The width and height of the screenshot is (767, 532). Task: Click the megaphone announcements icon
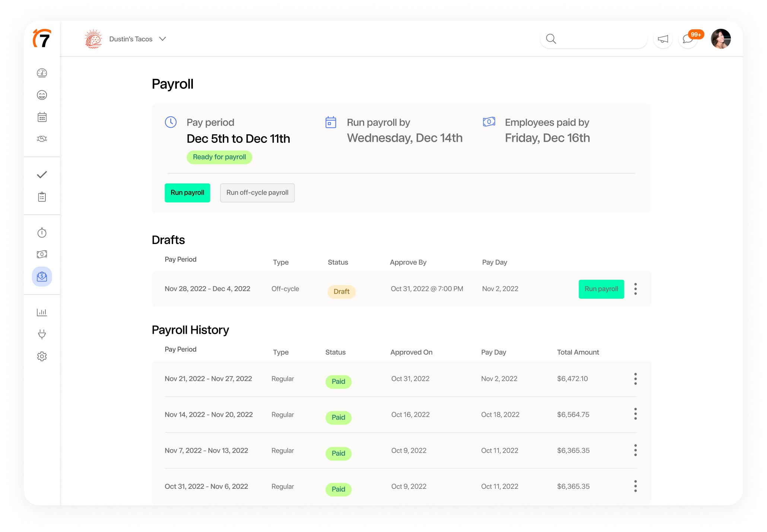click(x=663, y=39)
